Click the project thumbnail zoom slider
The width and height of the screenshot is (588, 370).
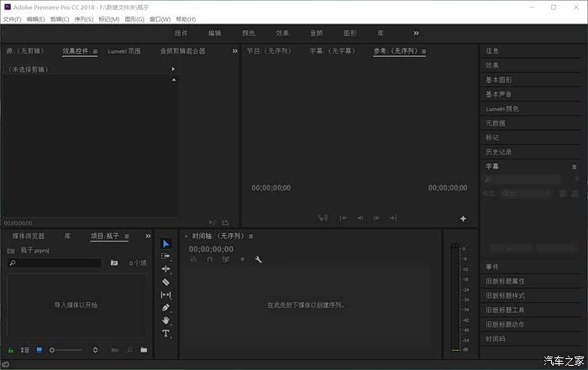click(x=66, y=349)
